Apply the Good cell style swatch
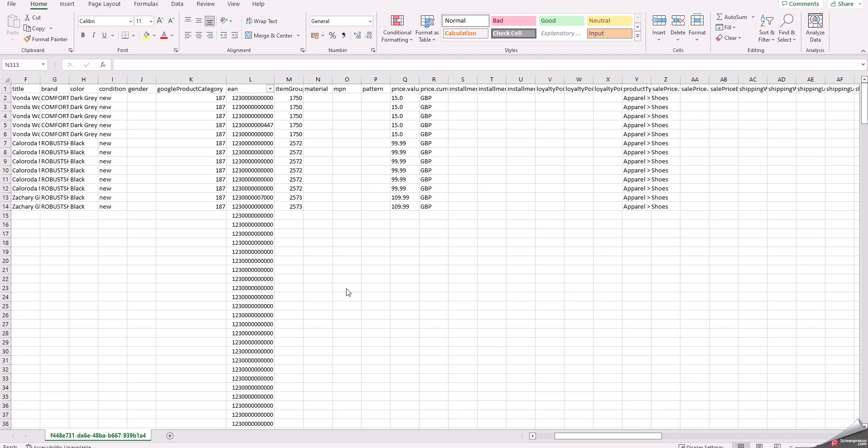868x448 pixels. (561, 21)
